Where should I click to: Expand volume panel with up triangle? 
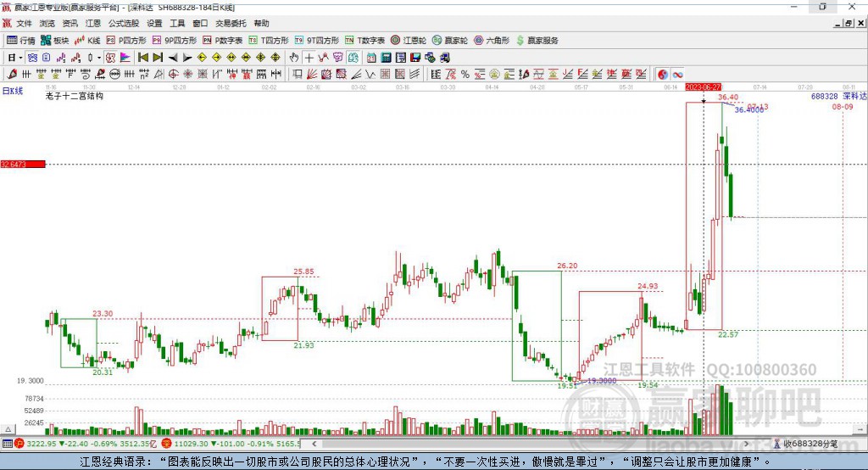(x=8, y=429)
